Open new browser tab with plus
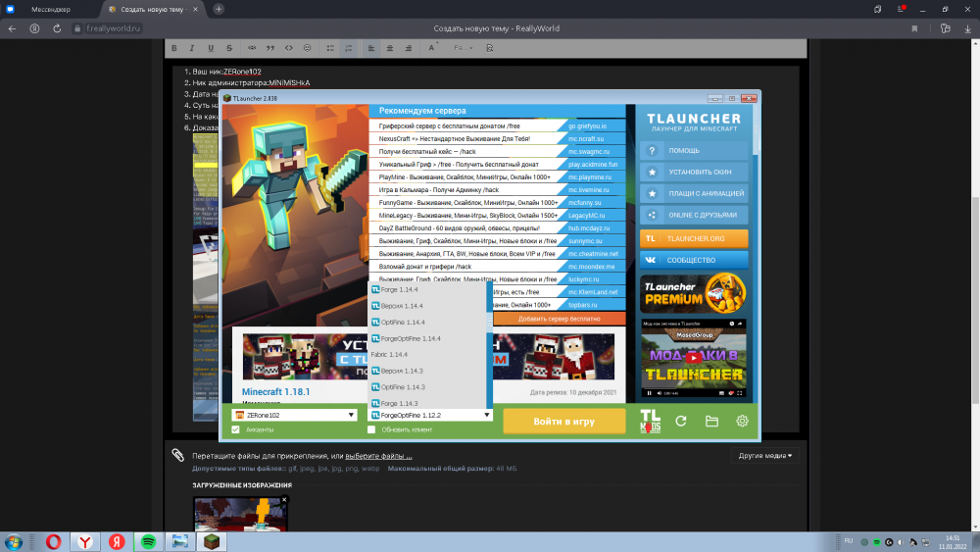Viewport: 980px width, 552px height. [219, 9]
